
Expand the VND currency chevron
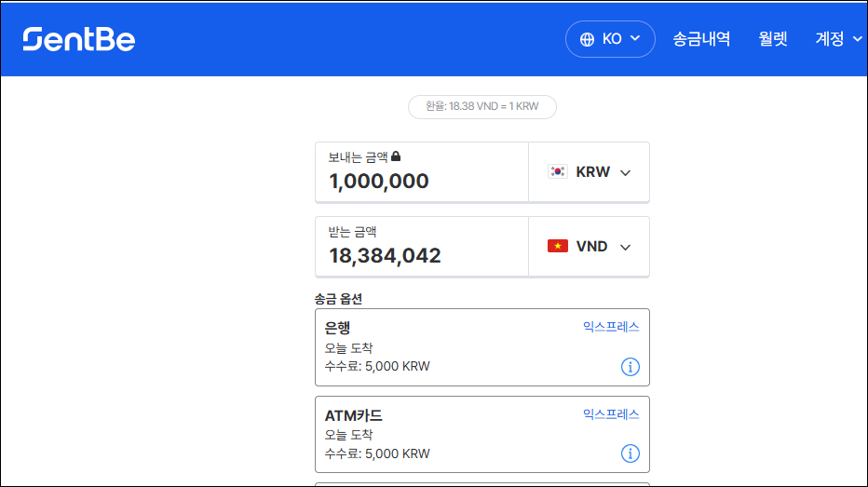pyautogui.click(x=625, y=247)
